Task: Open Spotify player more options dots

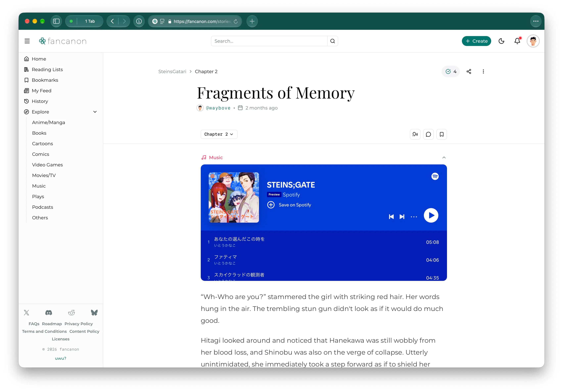Action: [x=414, y=217]
